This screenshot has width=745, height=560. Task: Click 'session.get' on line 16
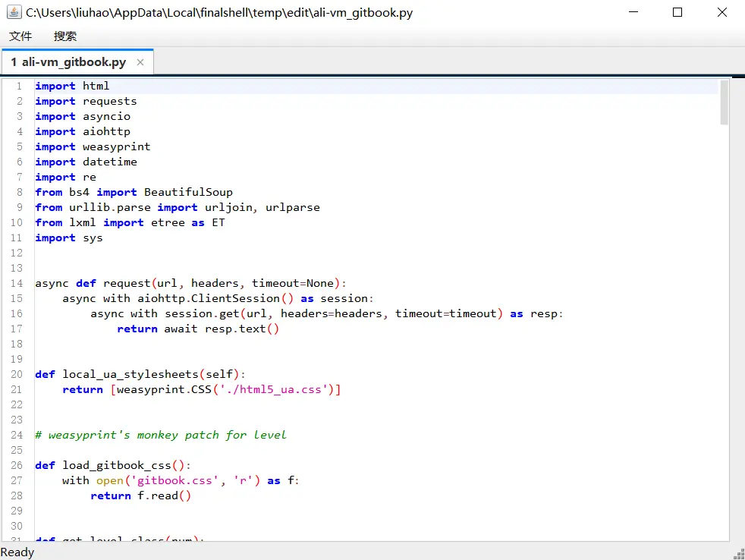tap(202, 313)
